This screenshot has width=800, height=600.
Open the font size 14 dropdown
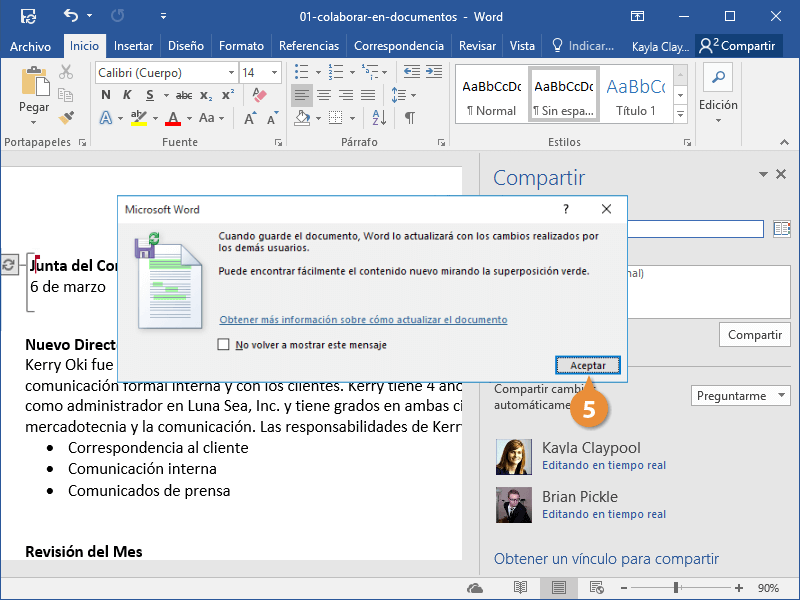pos(274,72)
